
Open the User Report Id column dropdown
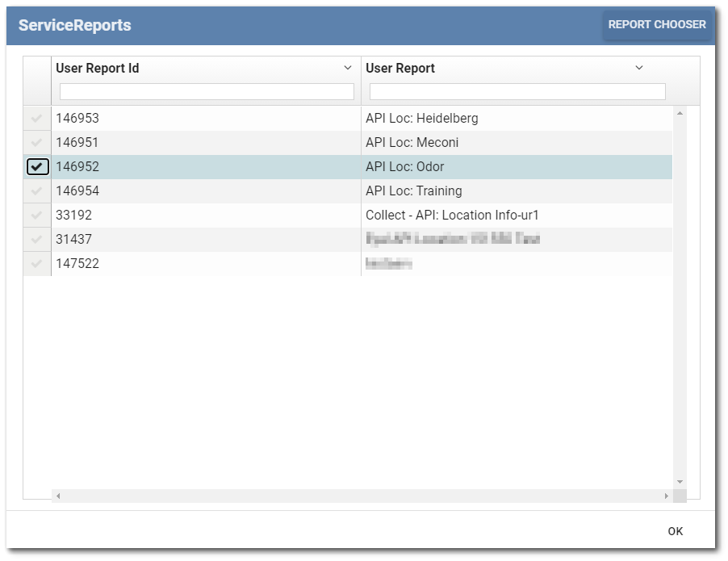pos(348,68)
